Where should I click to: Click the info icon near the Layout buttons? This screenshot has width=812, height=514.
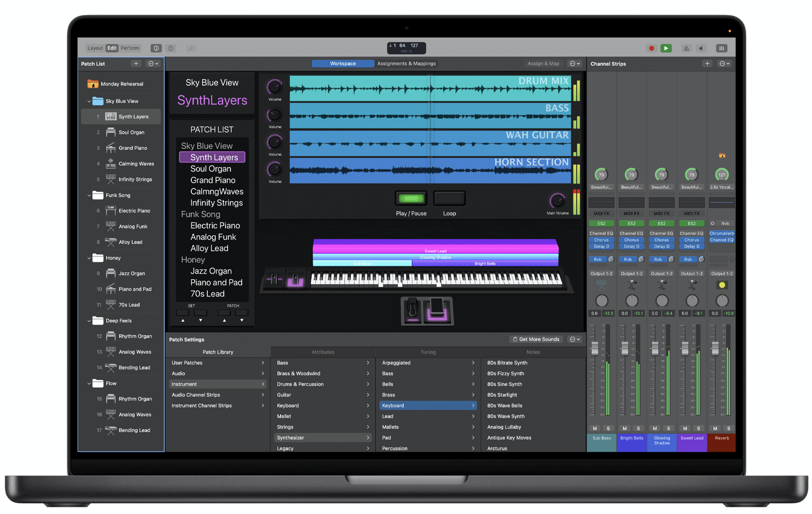156,48
